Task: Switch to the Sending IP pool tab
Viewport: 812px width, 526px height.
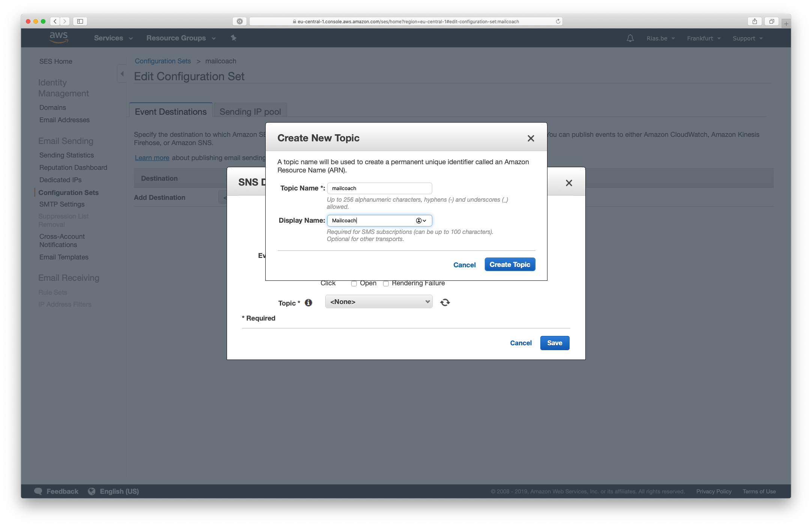Action: click(x=250, y=111)
